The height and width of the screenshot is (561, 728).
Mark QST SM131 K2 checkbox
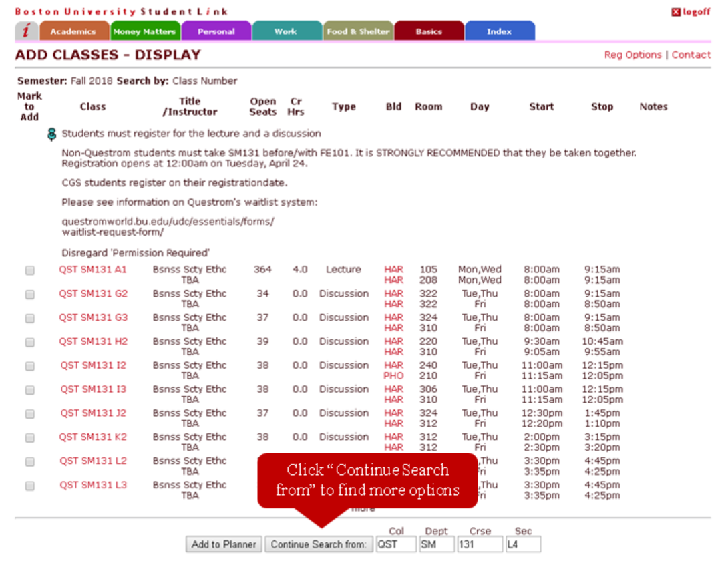tap(29, 438)
